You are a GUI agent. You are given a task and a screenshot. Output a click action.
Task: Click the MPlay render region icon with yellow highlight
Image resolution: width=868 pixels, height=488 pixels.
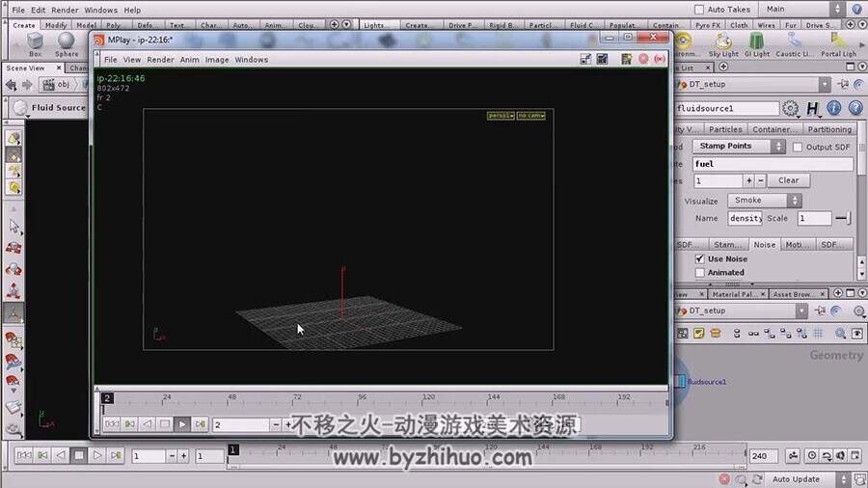(x=626, y=59)
